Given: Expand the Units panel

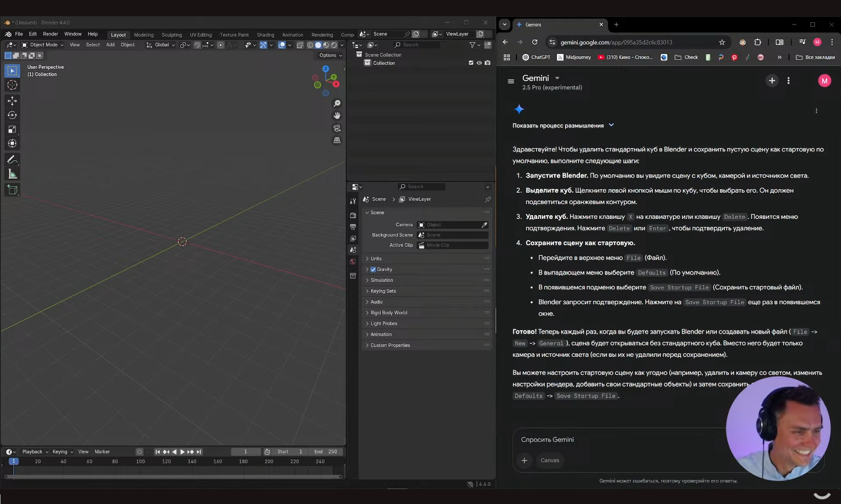Looking at the screenshot, I should point(376,258).
